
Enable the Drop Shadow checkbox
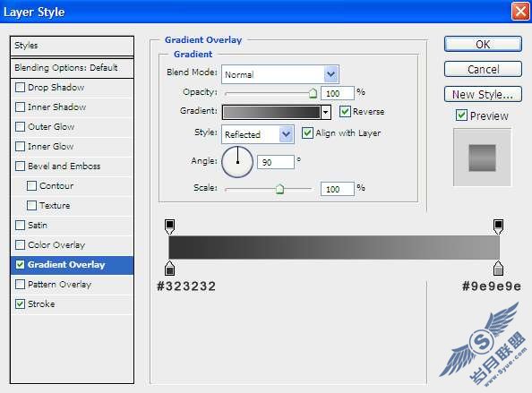(20, 88)
